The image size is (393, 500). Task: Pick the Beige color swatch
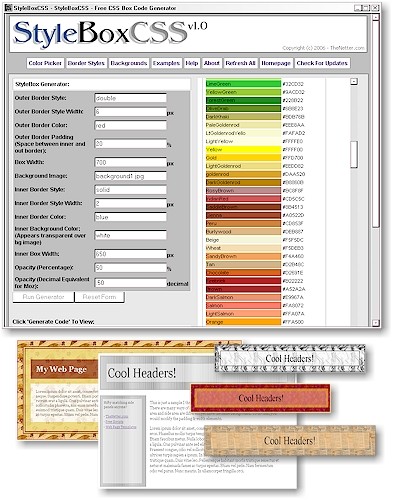[x=243, y=240]
